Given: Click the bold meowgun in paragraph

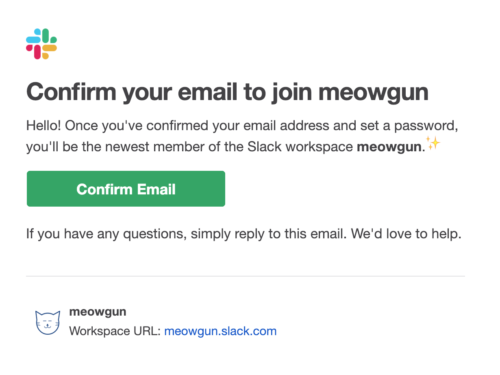Looking at the screenshot, I should 389,147.
